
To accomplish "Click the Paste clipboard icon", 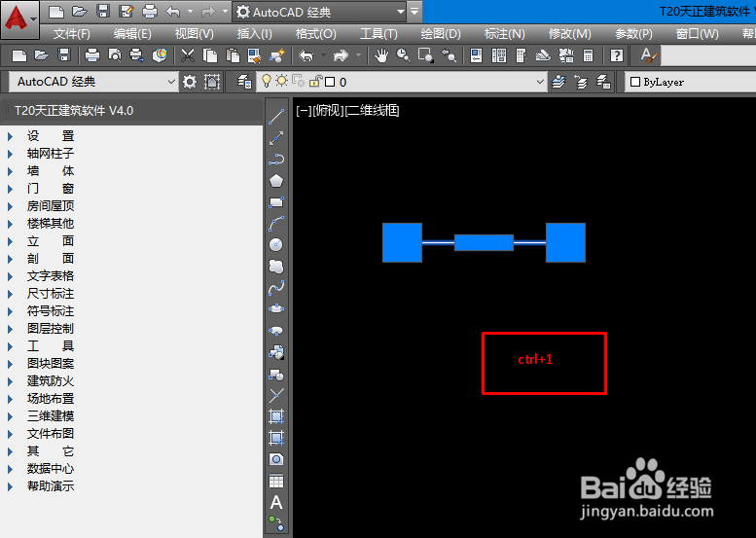I will coord(233,55).
